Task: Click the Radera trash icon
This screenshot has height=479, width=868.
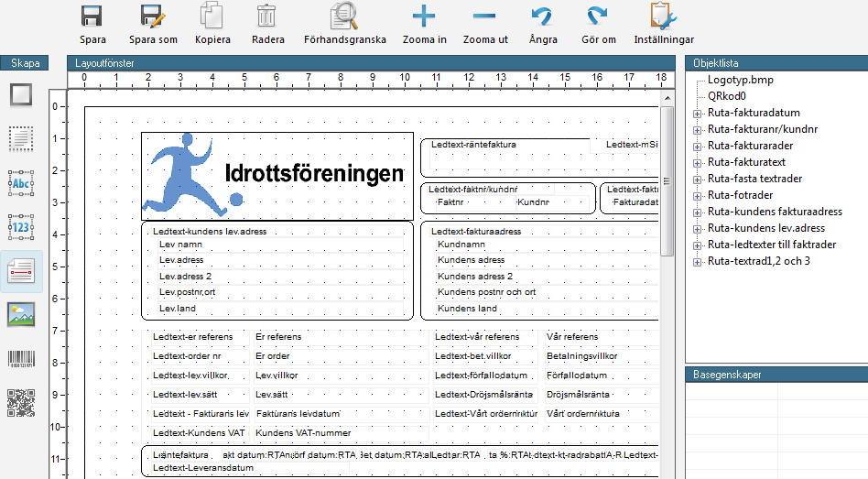Action: (266, 16)
